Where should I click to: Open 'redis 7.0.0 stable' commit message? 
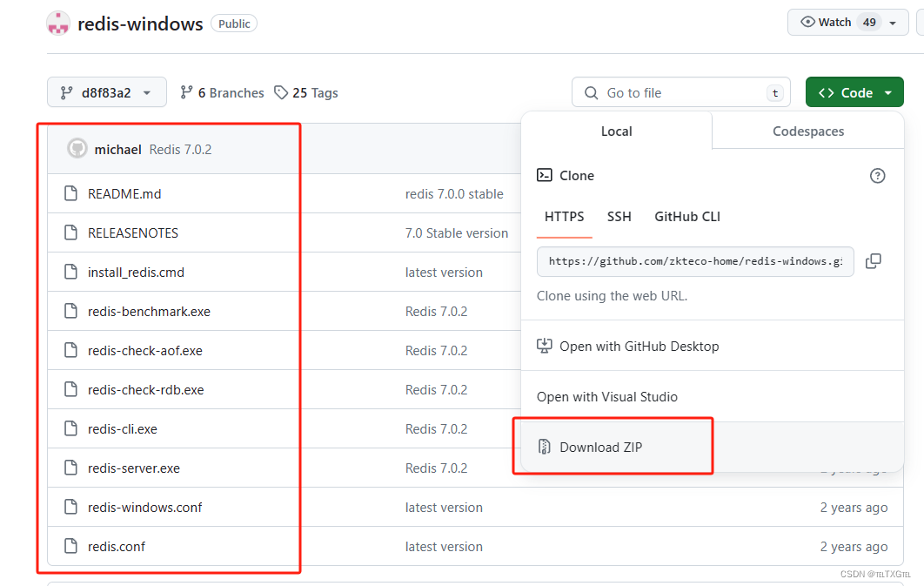click(x=454, y=194)
